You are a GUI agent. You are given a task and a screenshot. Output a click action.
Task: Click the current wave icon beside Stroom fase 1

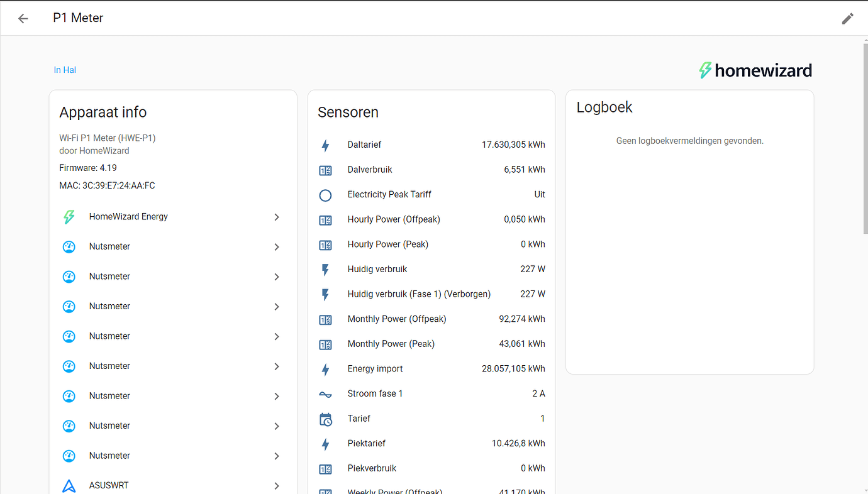pyautogui.click(x=325, y=393)
